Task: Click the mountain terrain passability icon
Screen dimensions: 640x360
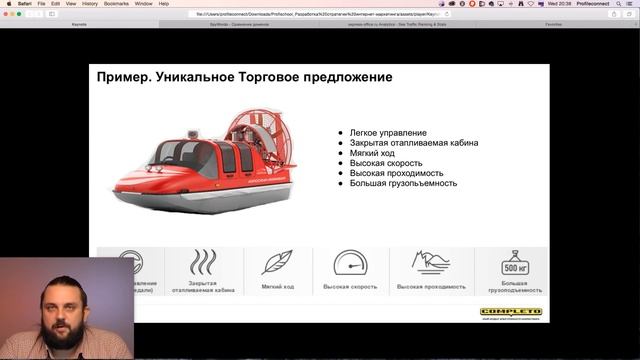Action: click(430, 262)
